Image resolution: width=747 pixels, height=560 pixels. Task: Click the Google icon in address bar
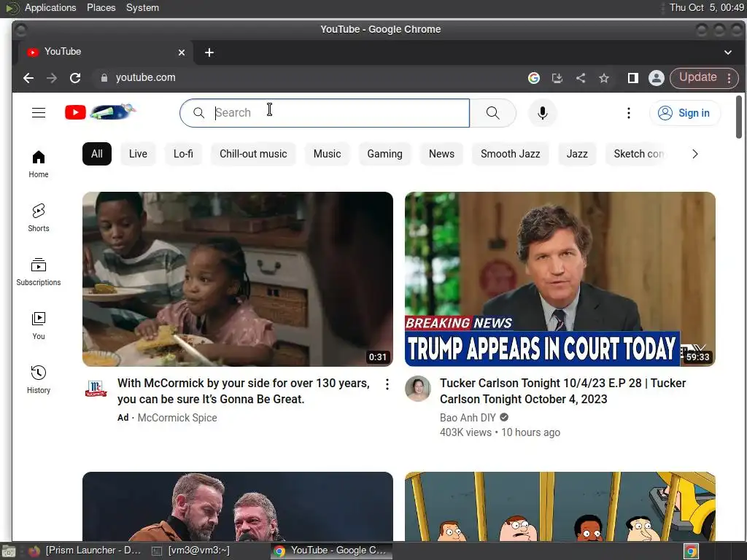tap(534, 77)
